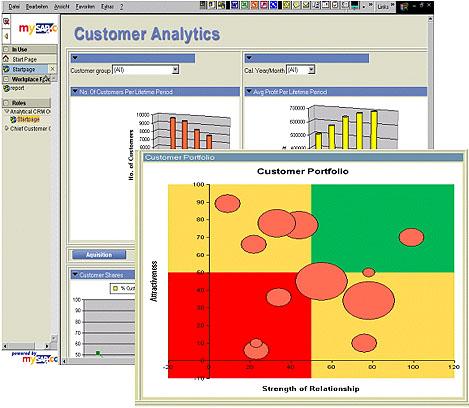
Task: Click the % Cust legend swatch
Action: 115,288
